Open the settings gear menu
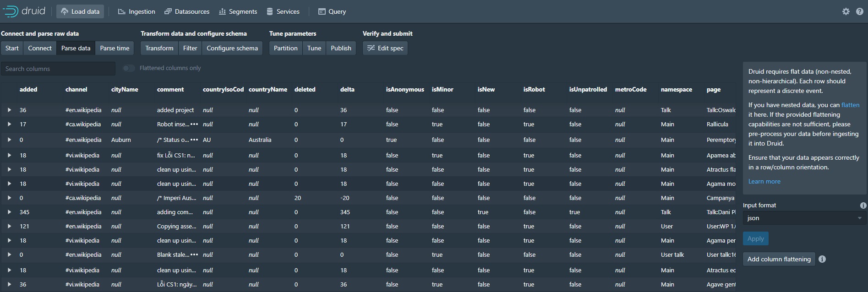Image resolution: width=868 pixels, height=292 pixels. coord(846,11)
